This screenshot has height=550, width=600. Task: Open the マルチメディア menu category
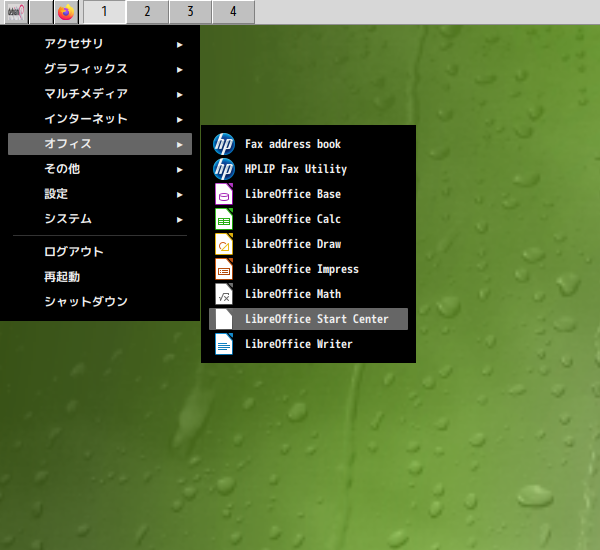(x=100, y=94)
